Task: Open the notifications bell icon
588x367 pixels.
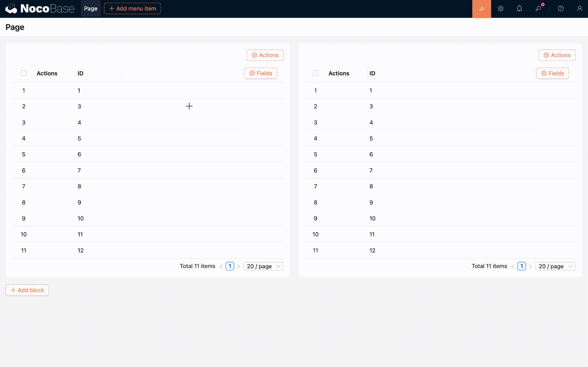Action: click(519, 9)
